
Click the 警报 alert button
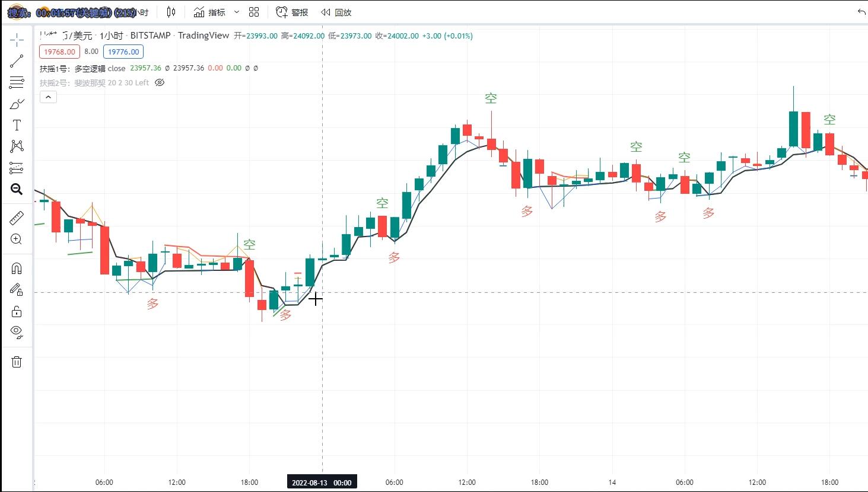pyautogui.click(x=292, y=12)
